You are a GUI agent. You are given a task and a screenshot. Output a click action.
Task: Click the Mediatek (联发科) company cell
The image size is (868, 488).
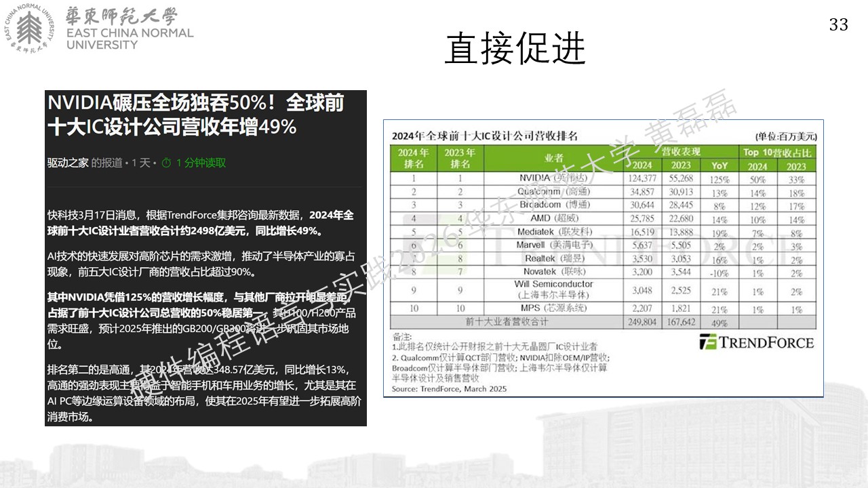pyautogui.click(x=553, y=231)
